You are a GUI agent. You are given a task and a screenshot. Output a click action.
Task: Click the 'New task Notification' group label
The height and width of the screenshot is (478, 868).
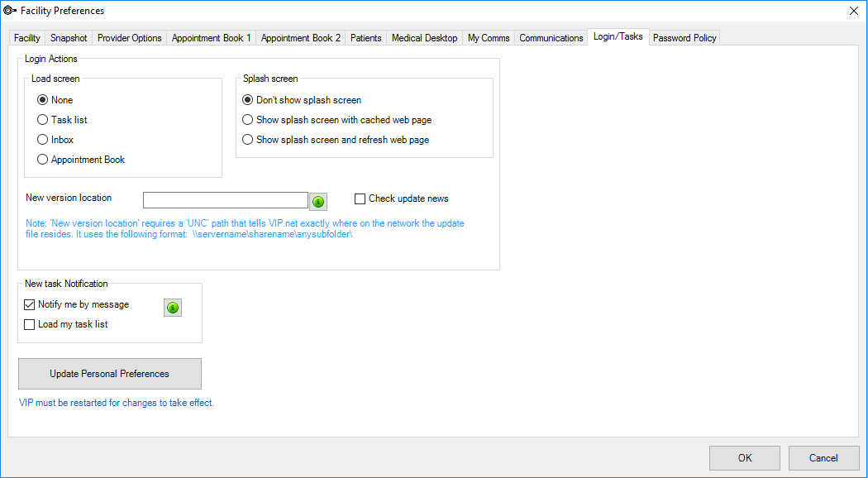66,284
